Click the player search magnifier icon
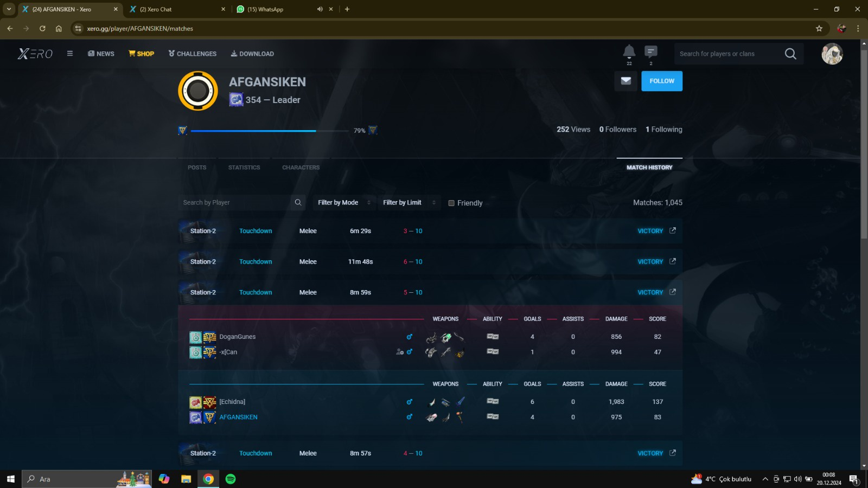The width and height of the screenshot is (868, 488). point(298,203)
